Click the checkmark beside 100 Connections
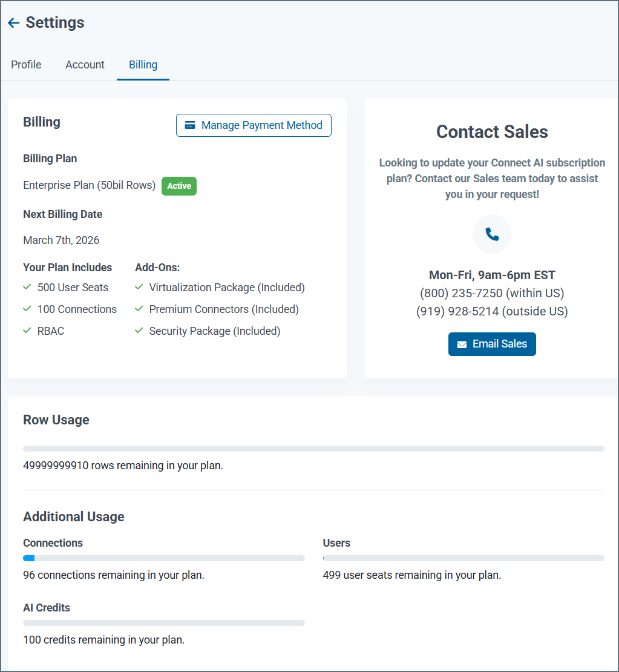Image resolution: width=619 pixels, height=672 pixels. tap(27, 309)
